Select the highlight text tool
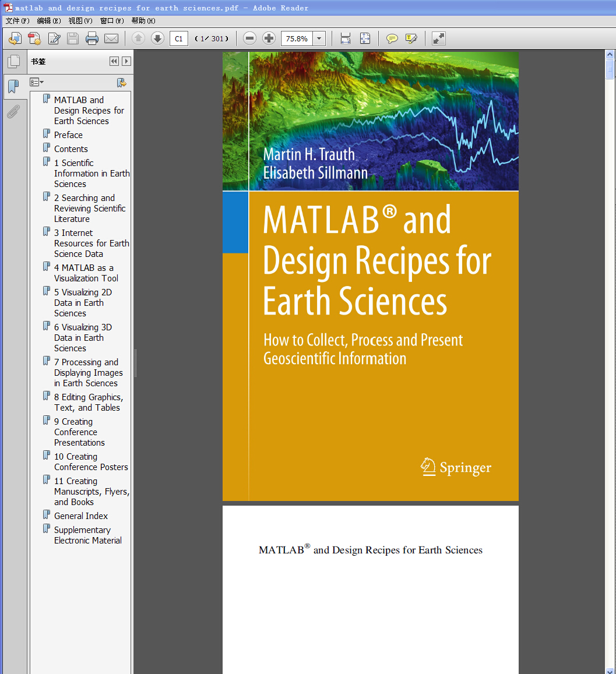The width and height of the screenshot is (616, 674). coord(411,39)
